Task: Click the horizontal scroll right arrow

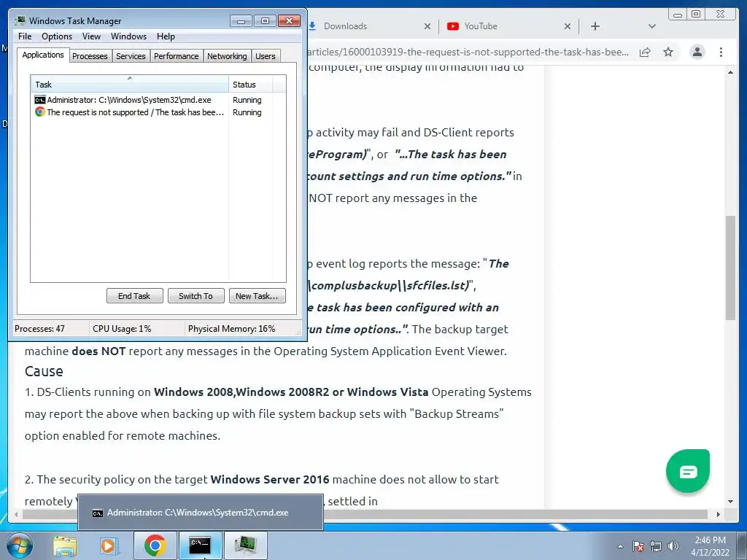Action: click(x=719, y=514)
